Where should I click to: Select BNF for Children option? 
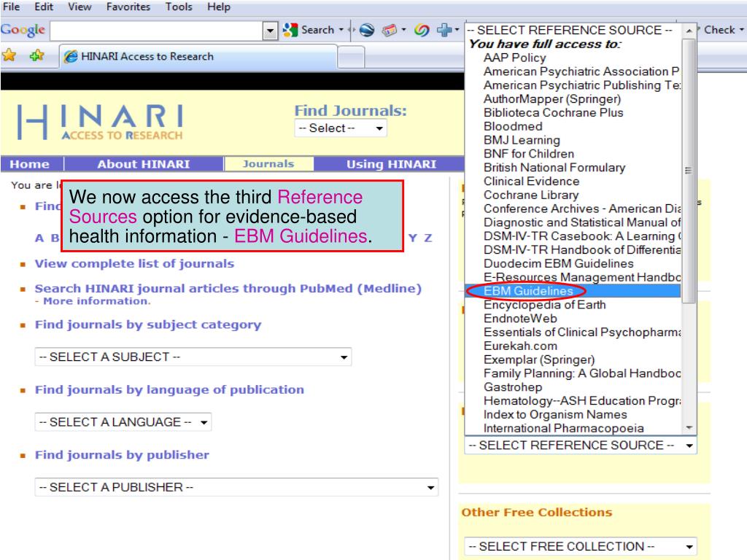[573, 154]
